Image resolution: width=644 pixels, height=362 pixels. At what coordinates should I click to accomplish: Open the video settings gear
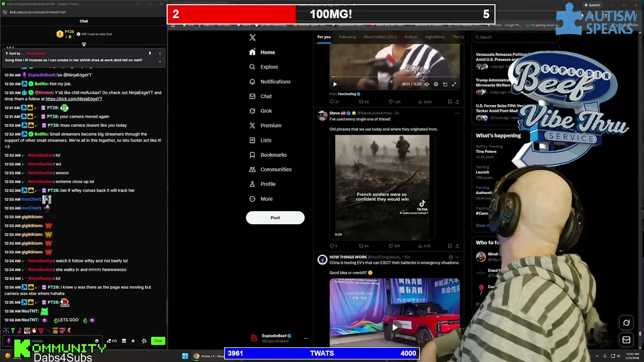[436, 84]
